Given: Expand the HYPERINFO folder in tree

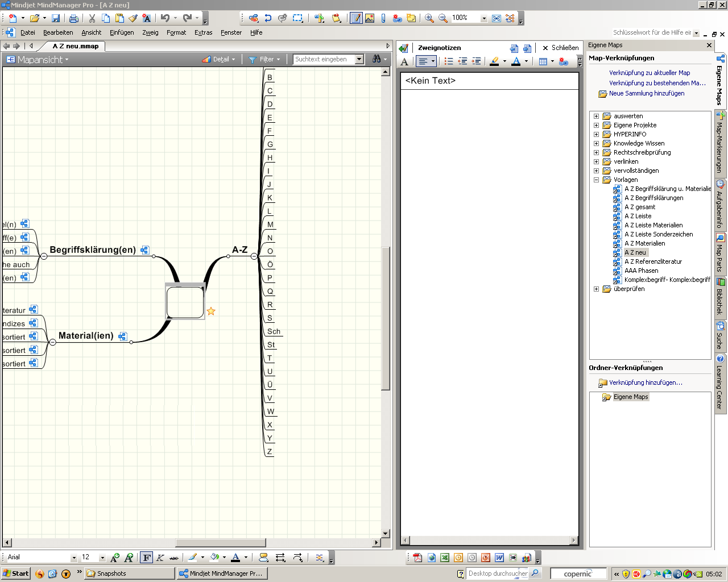Looking at the screenshot, I should point(596,135).
